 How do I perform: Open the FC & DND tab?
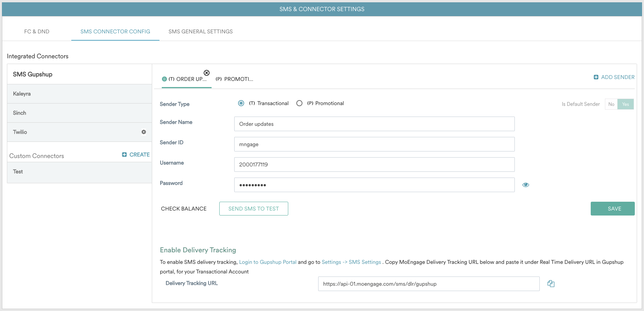[x=37, y=31]
